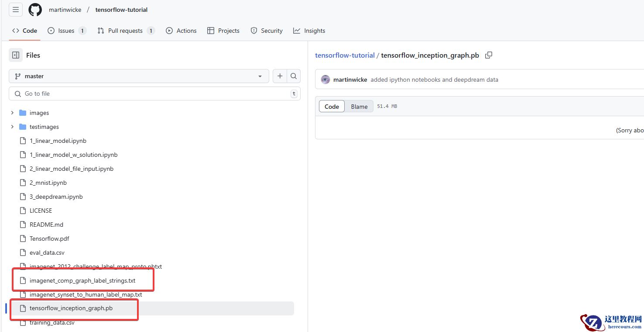
Task: Collapse the Files side panel icon
Action: pyautogui.click(x=16, y=55)
